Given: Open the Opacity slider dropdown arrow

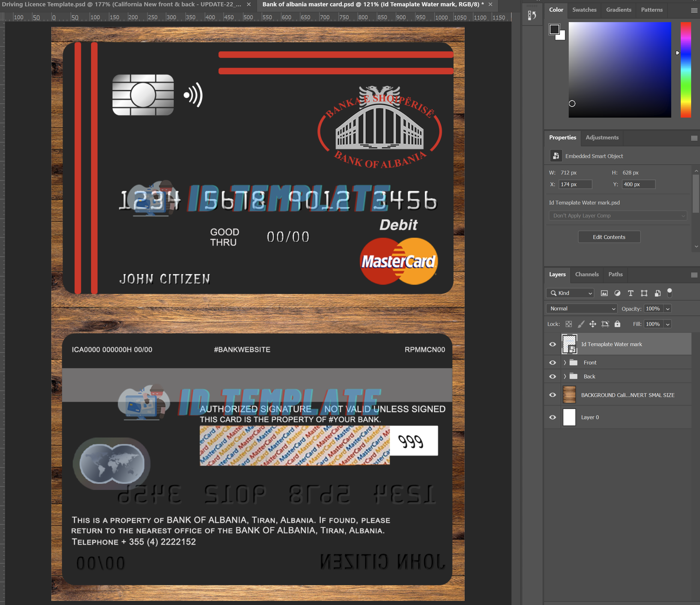Looking at the screenshot, I should coord(667,309).
